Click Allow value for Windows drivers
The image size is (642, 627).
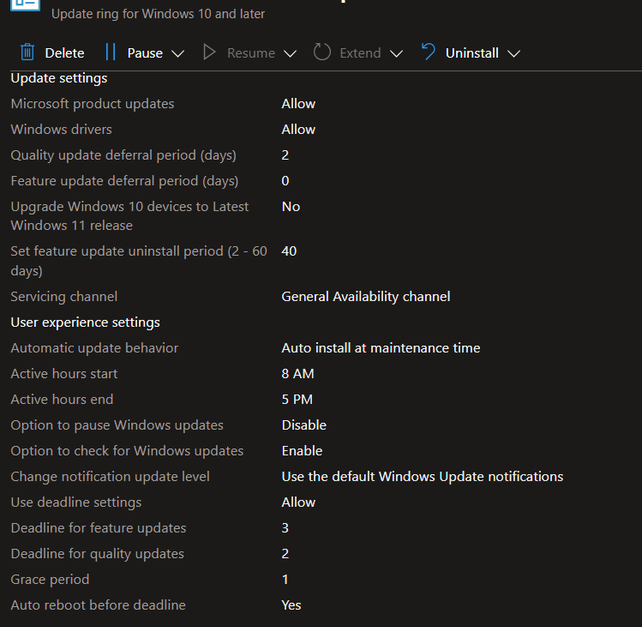(298, 130)
